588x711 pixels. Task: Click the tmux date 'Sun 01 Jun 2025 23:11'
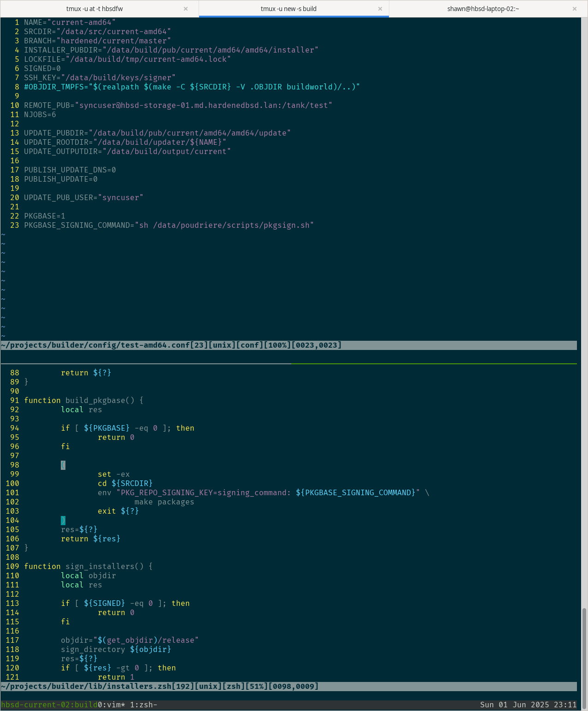pos(528,705)
